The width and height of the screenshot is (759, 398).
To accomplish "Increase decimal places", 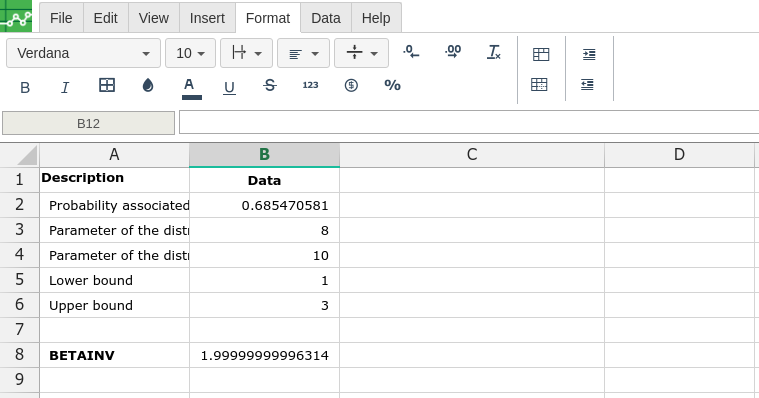I will click(453, 51).
